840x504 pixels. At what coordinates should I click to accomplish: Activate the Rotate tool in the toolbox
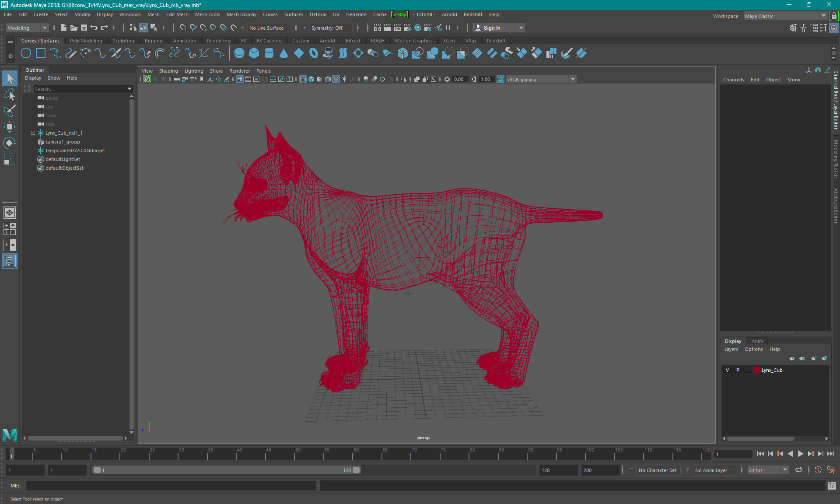click(10, 143)
